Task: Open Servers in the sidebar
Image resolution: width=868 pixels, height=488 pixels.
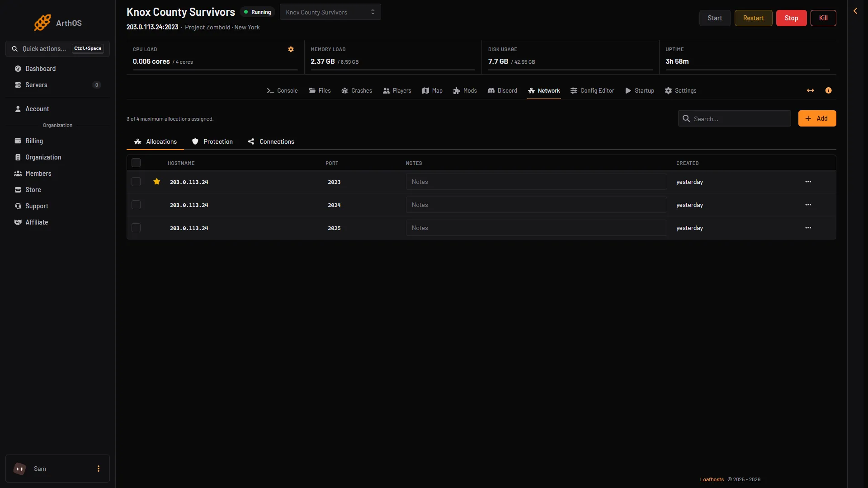Action: tap(57, 85)
